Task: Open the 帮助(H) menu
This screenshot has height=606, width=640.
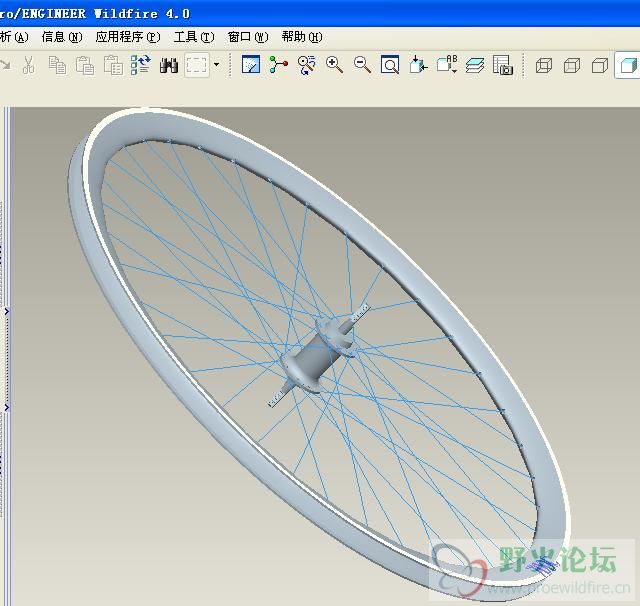Action: click(302, 37)
